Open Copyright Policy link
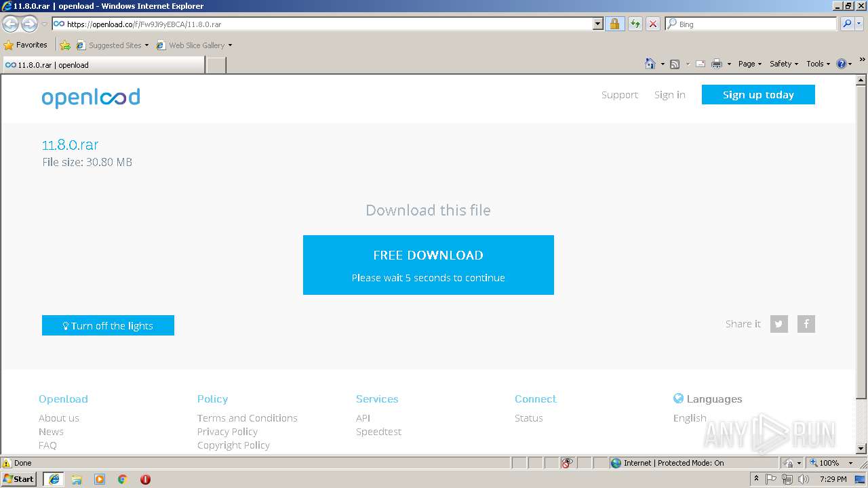Screen dimensions: 868x488 233,445
